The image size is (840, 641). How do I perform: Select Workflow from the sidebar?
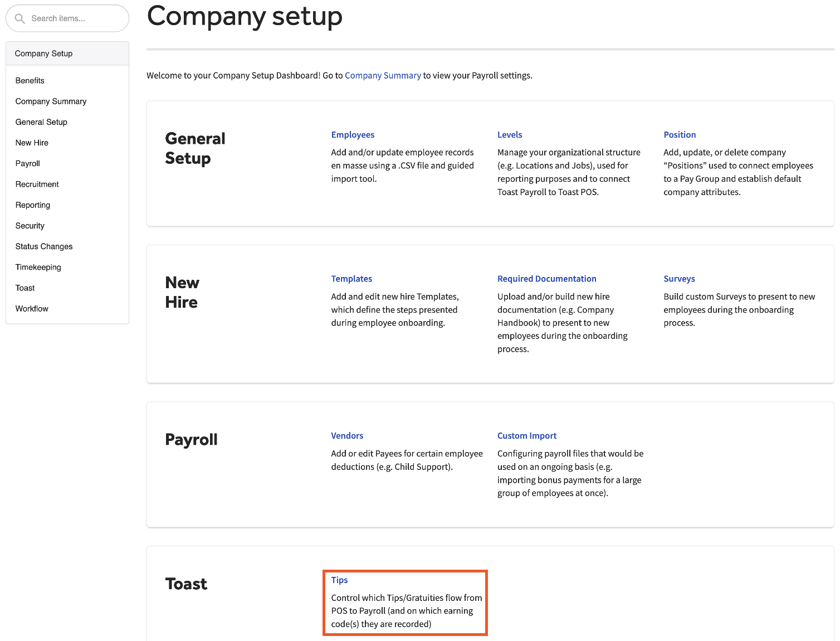pyautogui.click(x=31, y=308)
